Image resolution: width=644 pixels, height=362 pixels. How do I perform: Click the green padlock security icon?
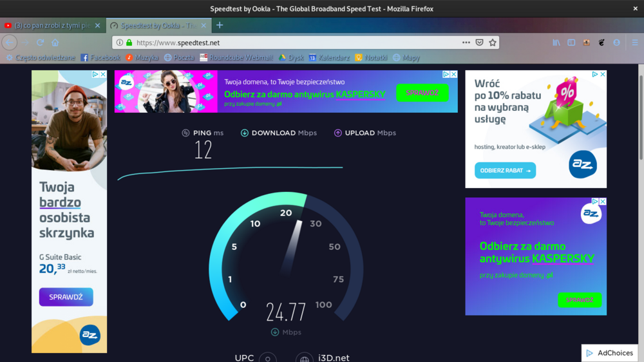[x=129, y=43]
